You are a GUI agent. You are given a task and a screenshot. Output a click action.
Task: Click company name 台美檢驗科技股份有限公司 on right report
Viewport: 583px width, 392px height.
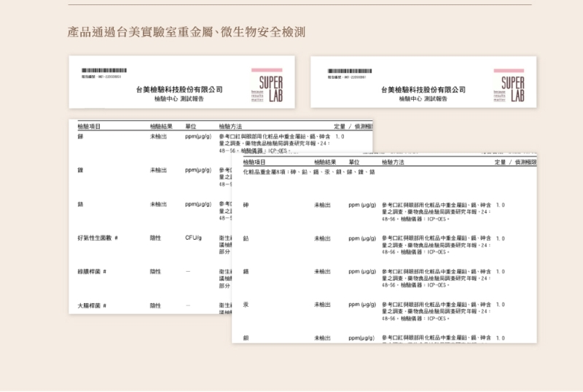click(423, 89)
